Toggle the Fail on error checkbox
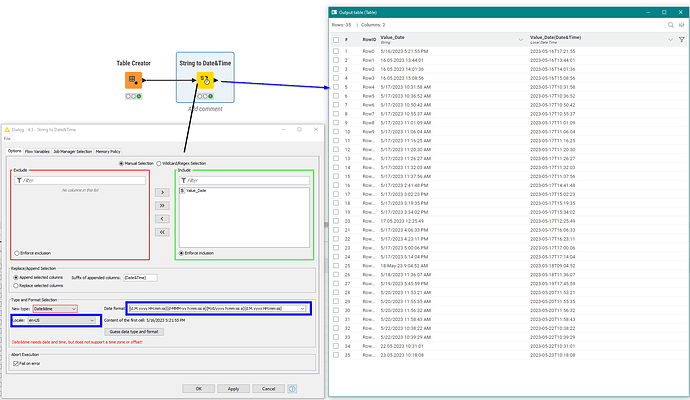Image resolution: width=690 pixels, height=400 pixels. click(x=16, y=363)
